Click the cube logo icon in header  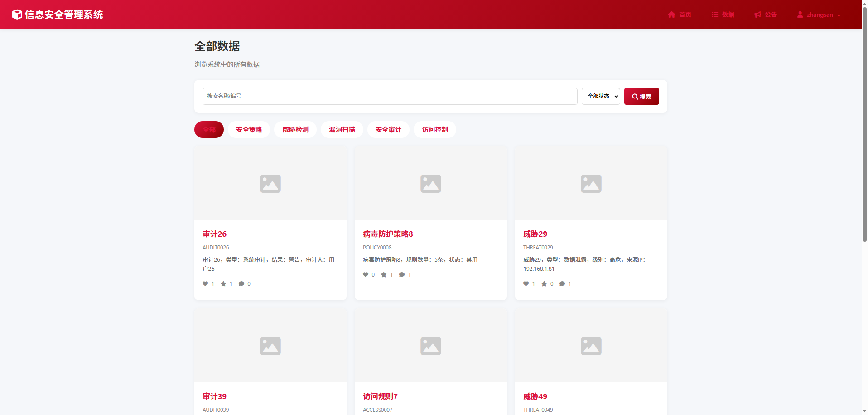click(x=17, y=15)
